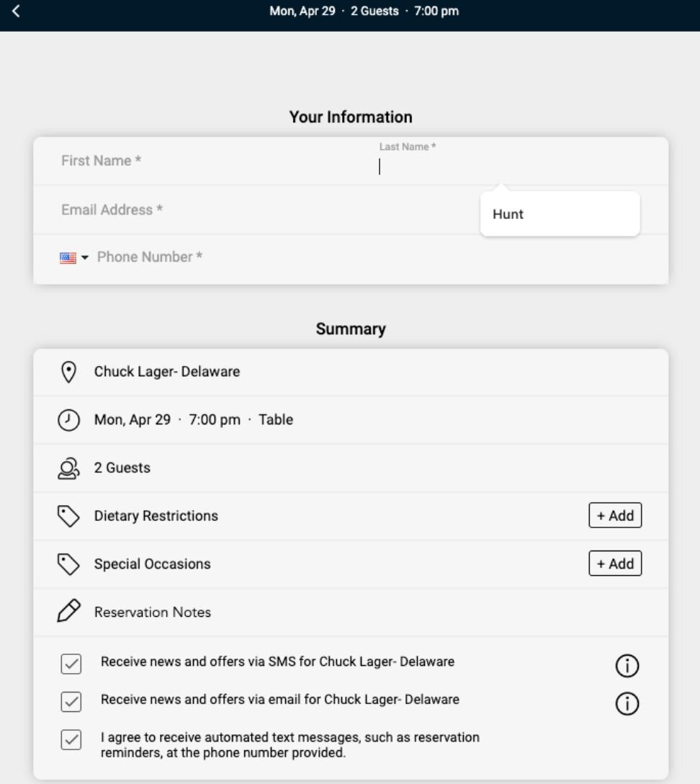Screen dimensions: 700x784
Task: Open info about SMS news and offers
Action: coord(627,667)
